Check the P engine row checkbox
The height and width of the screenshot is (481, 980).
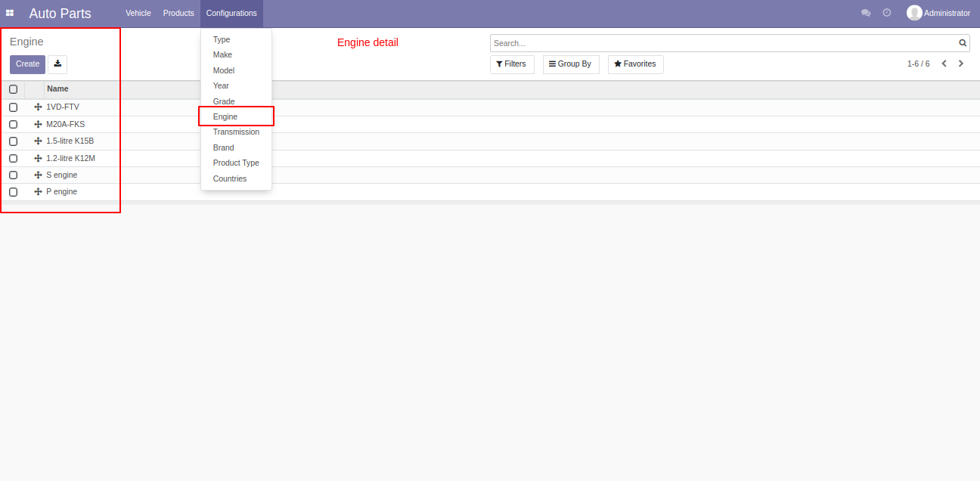tap(13, 192)
